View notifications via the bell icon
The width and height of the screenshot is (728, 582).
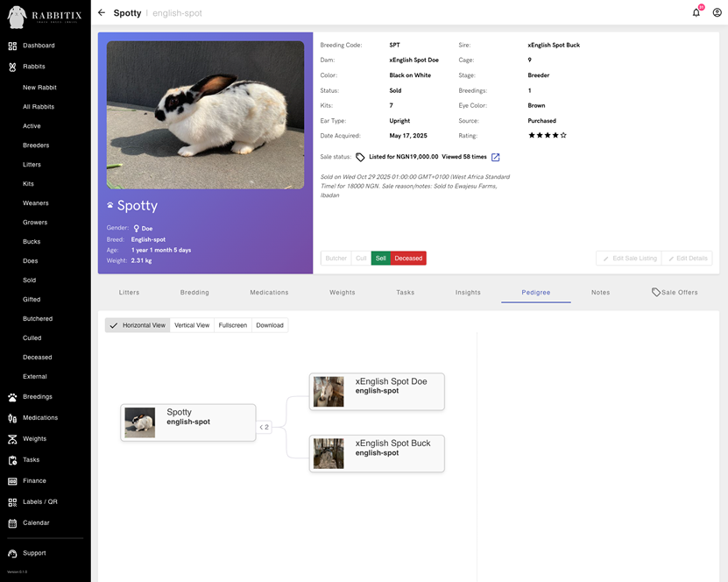click(x=696, y=12)
